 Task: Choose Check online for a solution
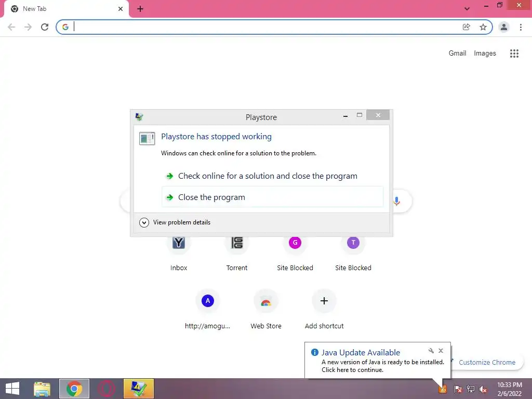click(x=272, y=176)
